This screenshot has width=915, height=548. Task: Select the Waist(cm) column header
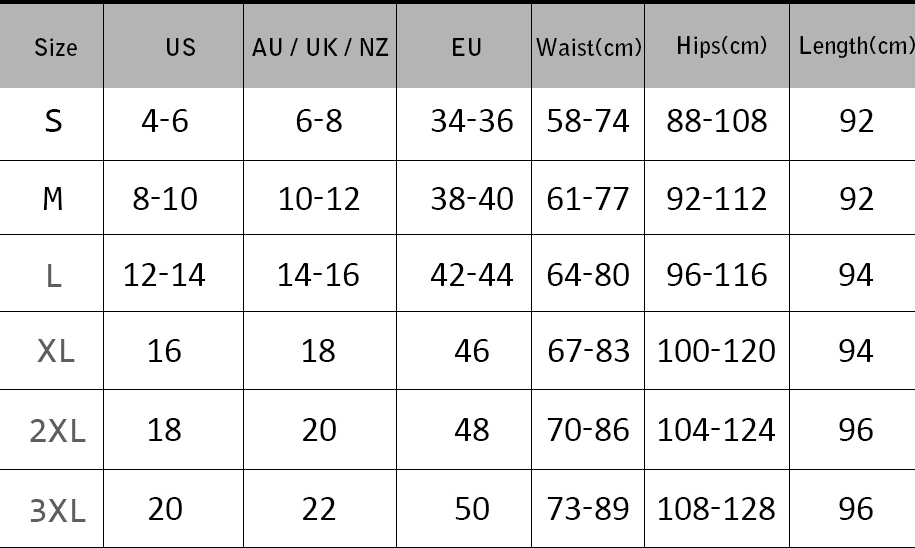[x=589, y=48]
